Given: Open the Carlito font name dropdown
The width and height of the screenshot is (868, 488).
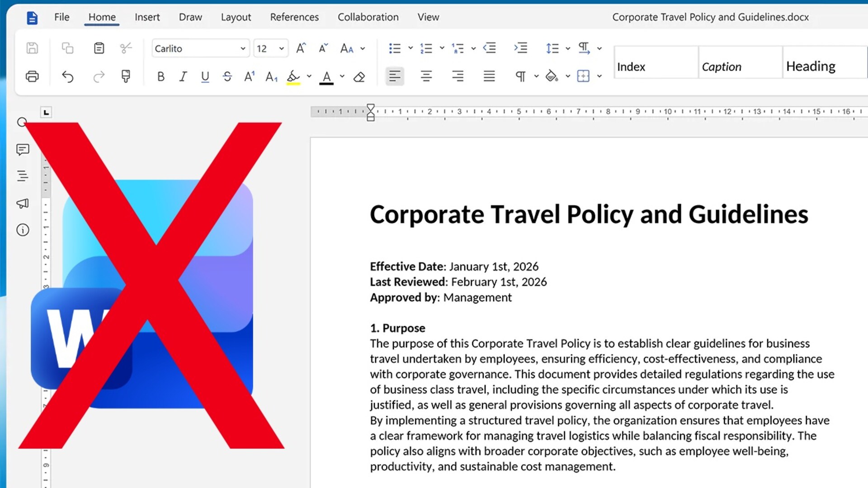Looking at the screenshot, I should [x=201, y=48].
